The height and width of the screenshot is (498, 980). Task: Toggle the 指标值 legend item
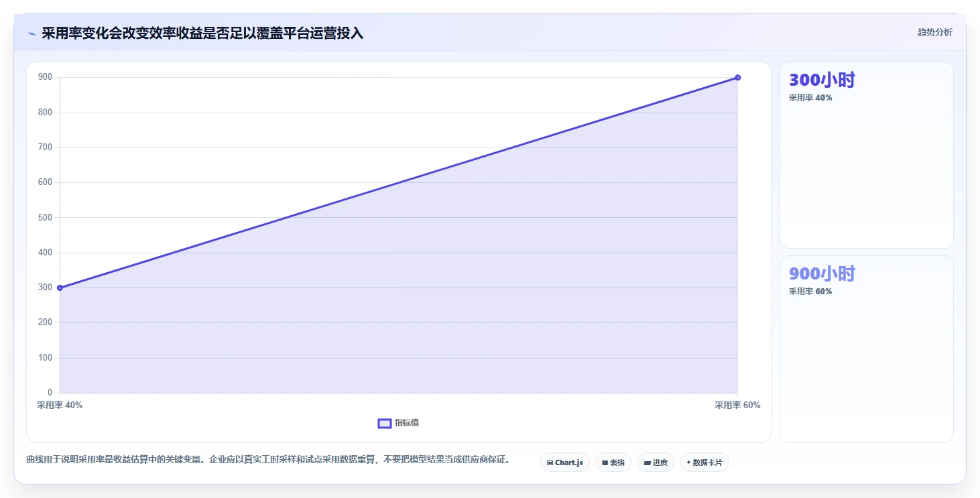pos(399,423)
